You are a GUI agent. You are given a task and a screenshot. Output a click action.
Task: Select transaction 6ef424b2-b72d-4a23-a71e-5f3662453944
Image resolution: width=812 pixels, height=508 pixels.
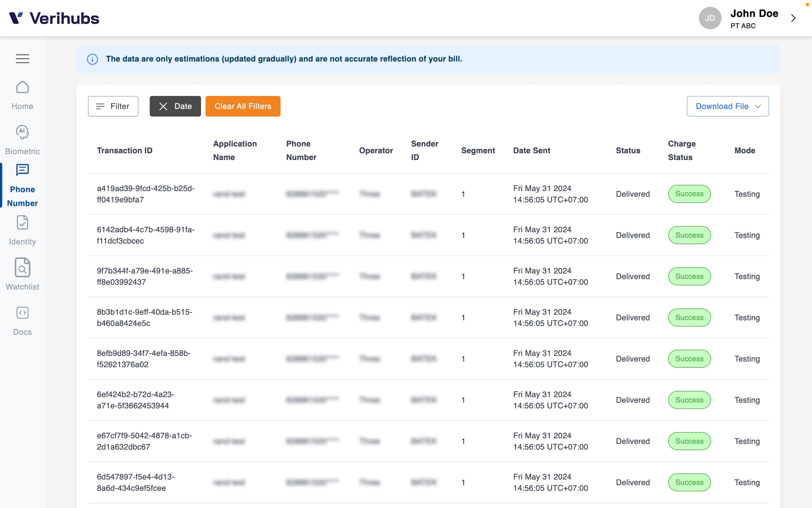[136, 400]
